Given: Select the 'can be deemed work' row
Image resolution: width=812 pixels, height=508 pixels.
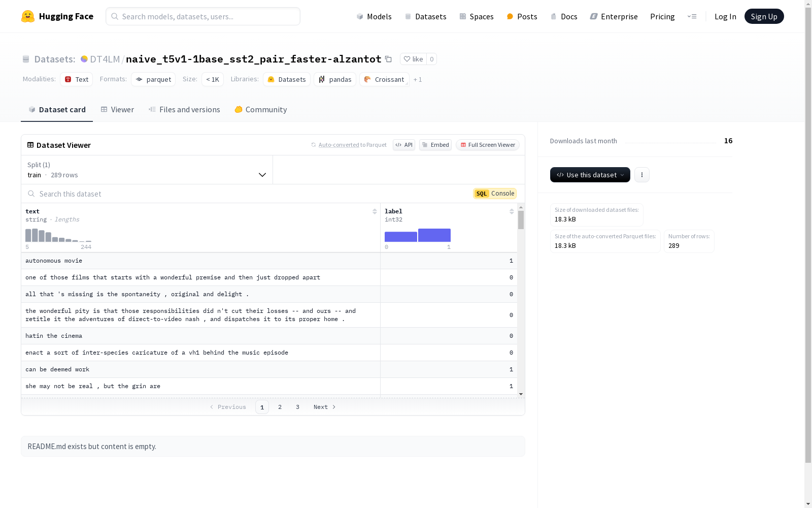Looking at the screenshot, I should (x=269, y=369).
